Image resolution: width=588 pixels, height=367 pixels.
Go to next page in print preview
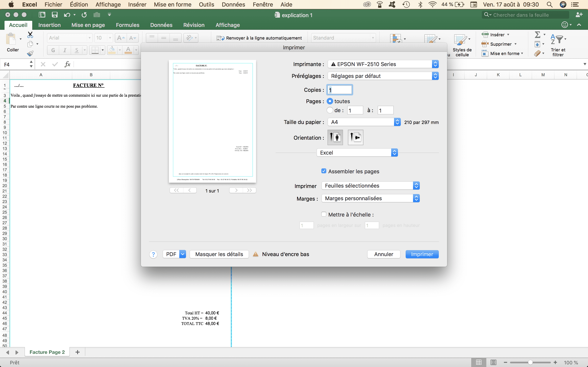tap(236, 190)
